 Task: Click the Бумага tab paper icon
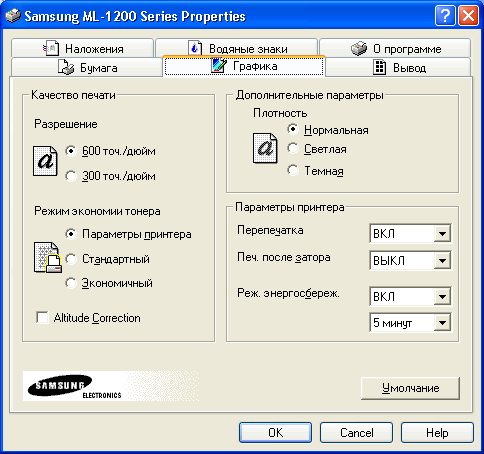pos(66,67)
